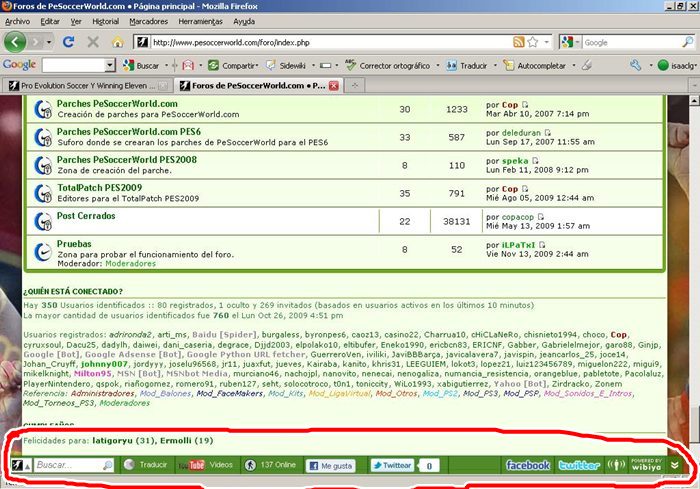Click the Moderadores link under Pruebas
This screenshot has height=489, width=700.
(130, 263)
